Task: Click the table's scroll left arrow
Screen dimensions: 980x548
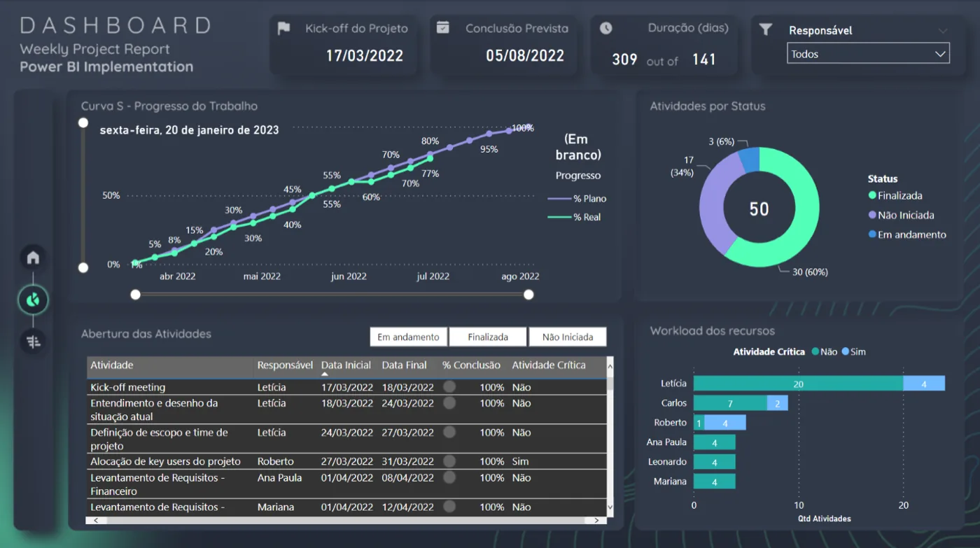Action: tap(95, 521)
